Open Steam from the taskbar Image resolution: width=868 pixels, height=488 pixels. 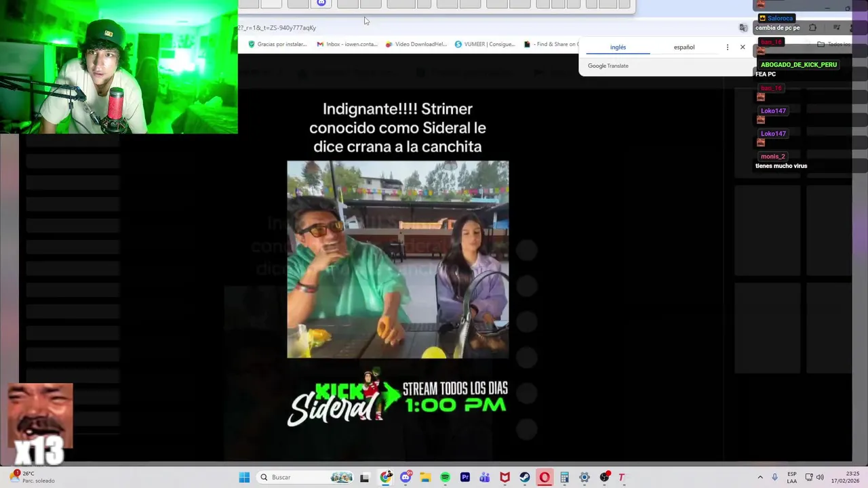coord(525,477)
